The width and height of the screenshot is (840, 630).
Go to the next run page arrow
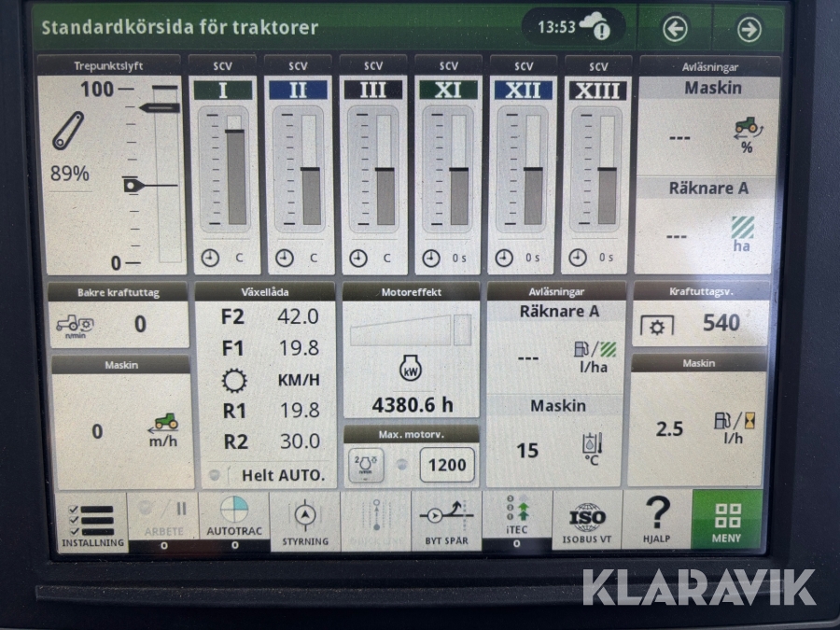[x=749, y=29]
